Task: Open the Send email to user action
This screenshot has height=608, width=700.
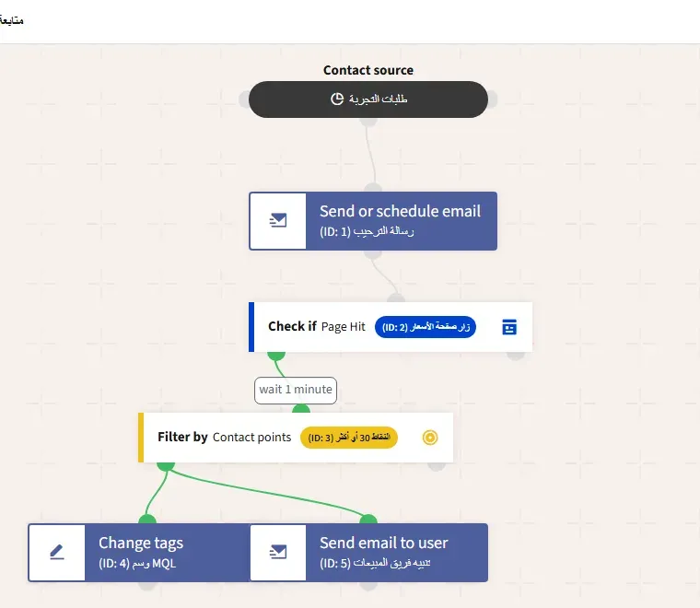Action: pyautogui.click(x=368, y=553)
